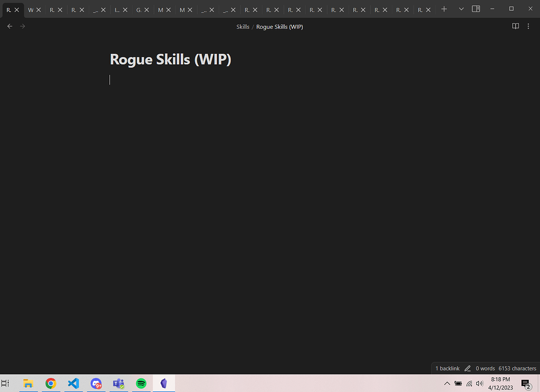This screenshot has width=540, height=392.
Task: Open Discord from the taskbar
Action: pyautogui.click(x=96, y=384)
